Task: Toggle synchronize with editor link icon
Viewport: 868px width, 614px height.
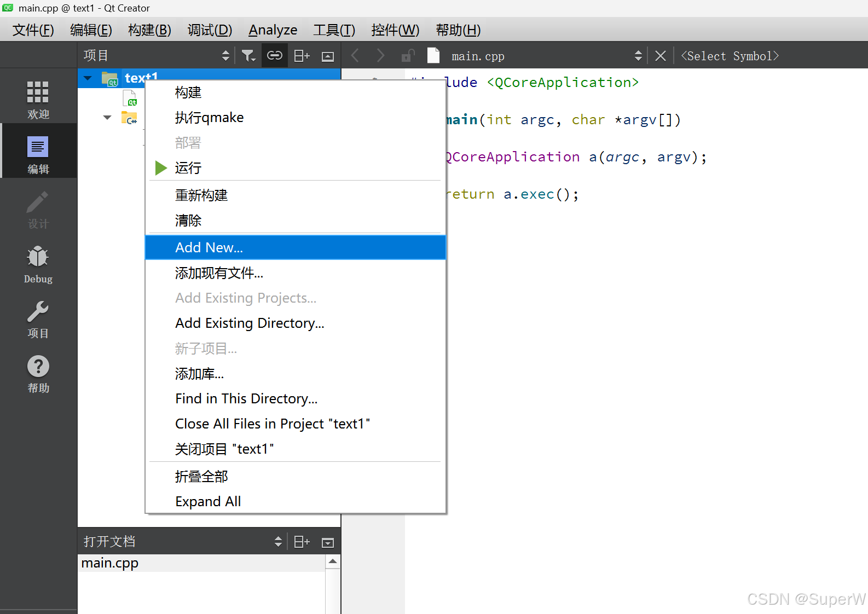Action: [x=275, y=56]
